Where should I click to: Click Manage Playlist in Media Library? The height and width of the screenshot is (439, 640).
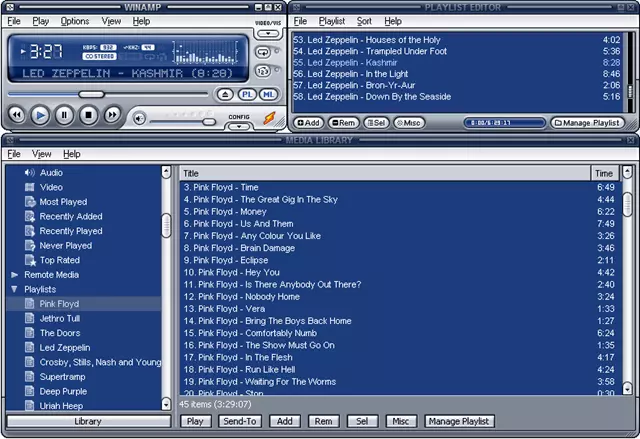tap(459, 421)
